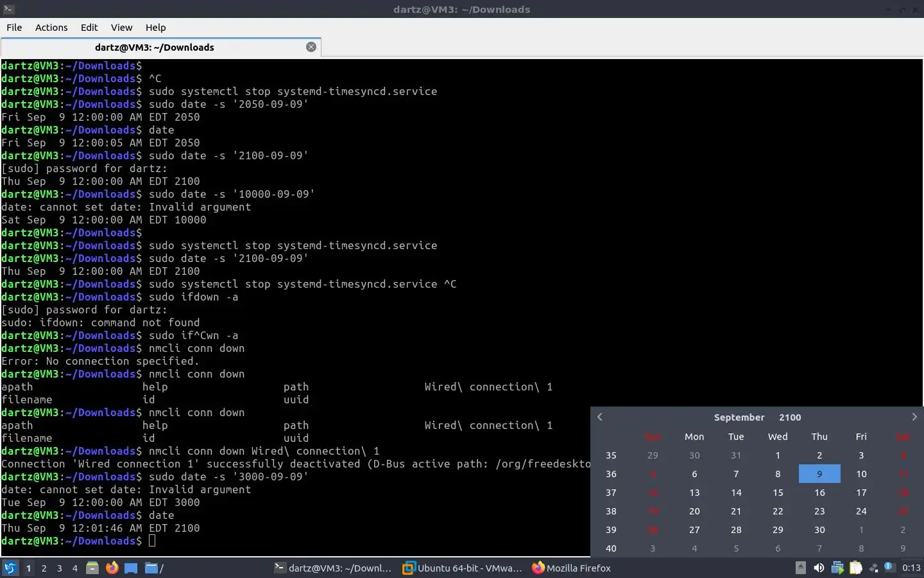The image size is (924, 578).
Task: Launch Firefox from the quicklaunch icon
Action: click(x=112, y=568)
